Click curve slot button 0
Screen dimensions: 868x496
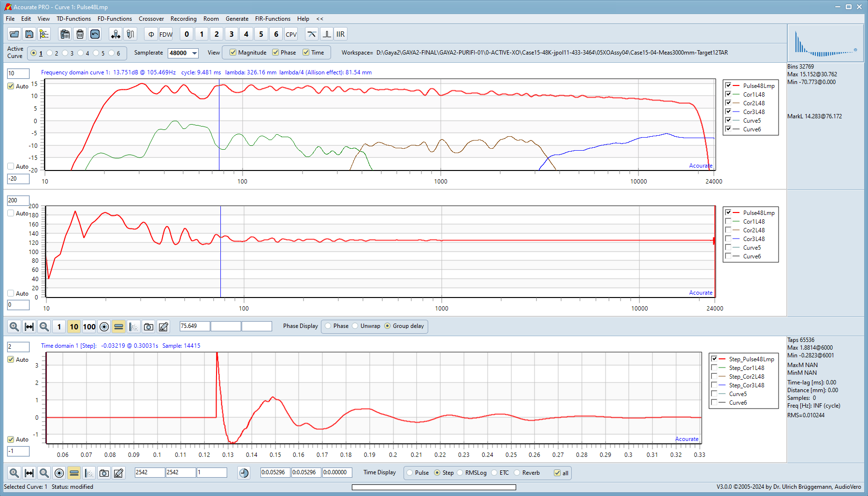tap(187, 34)
